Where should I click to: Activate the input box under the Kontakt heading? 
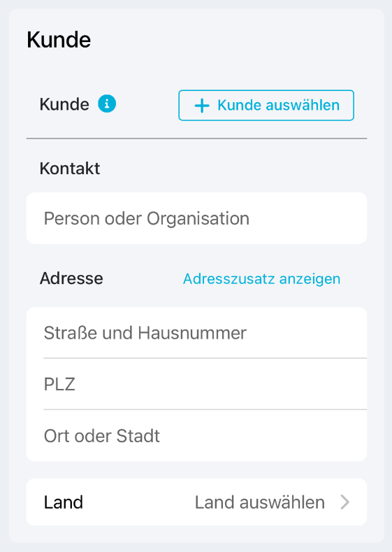tap(196, 218)
